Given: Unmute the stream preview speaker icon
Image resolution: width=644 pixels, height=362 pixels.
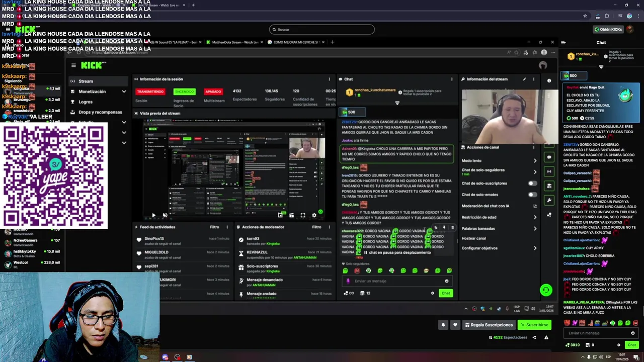Looking at the screenshot, I should coord(165,215).
